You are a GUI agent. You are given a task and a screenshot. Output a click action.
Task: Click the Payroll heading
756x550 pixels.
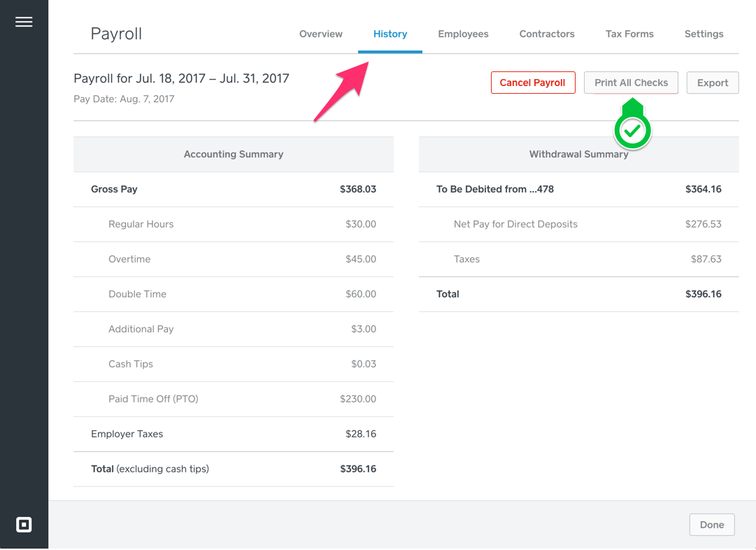click(x=116, y=34)
